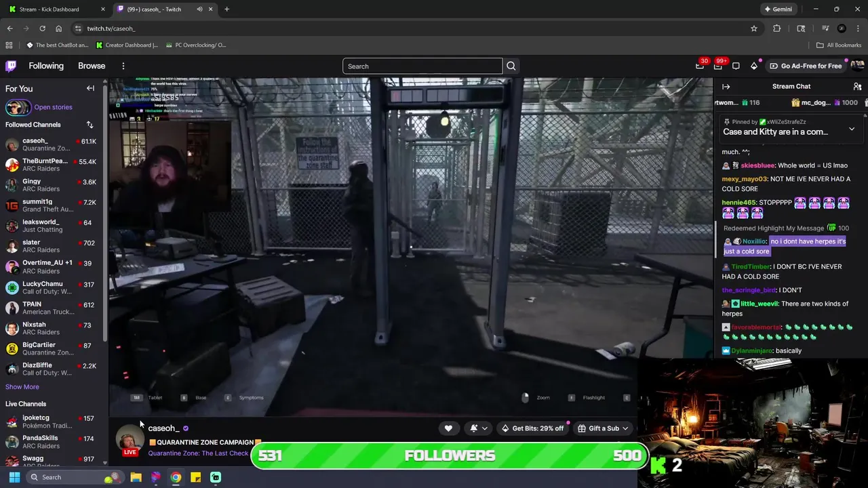Sort the Followed Channels list

click(90, 125)
